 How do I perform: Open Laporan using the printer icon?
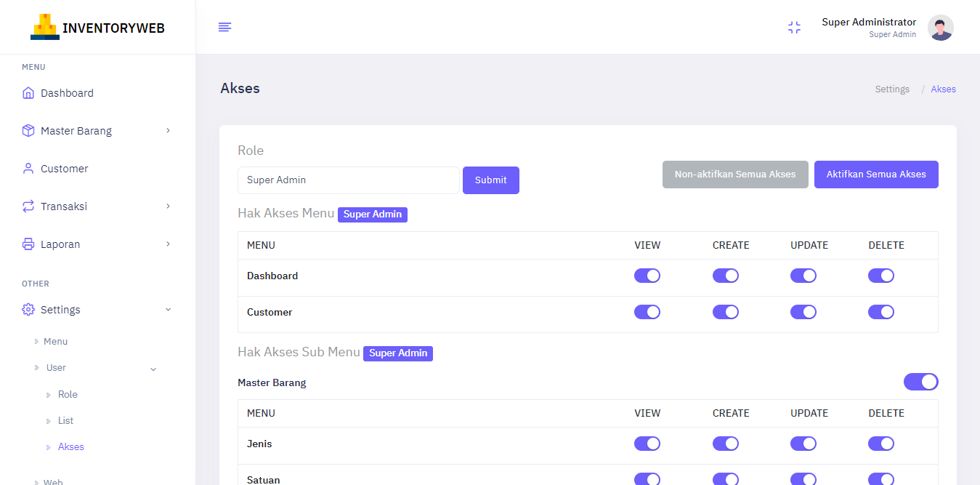click(x=28, y=244)
